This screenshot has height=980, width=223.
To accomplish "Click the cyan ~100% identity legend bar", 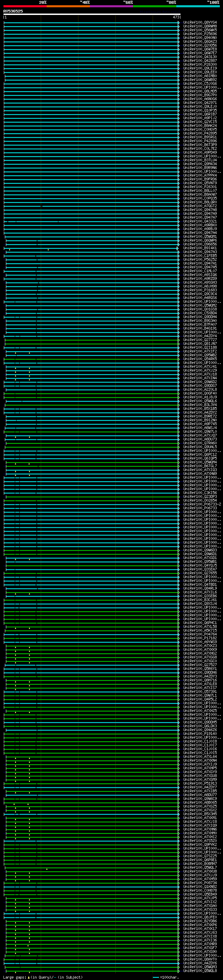I will tap(198, 7).
